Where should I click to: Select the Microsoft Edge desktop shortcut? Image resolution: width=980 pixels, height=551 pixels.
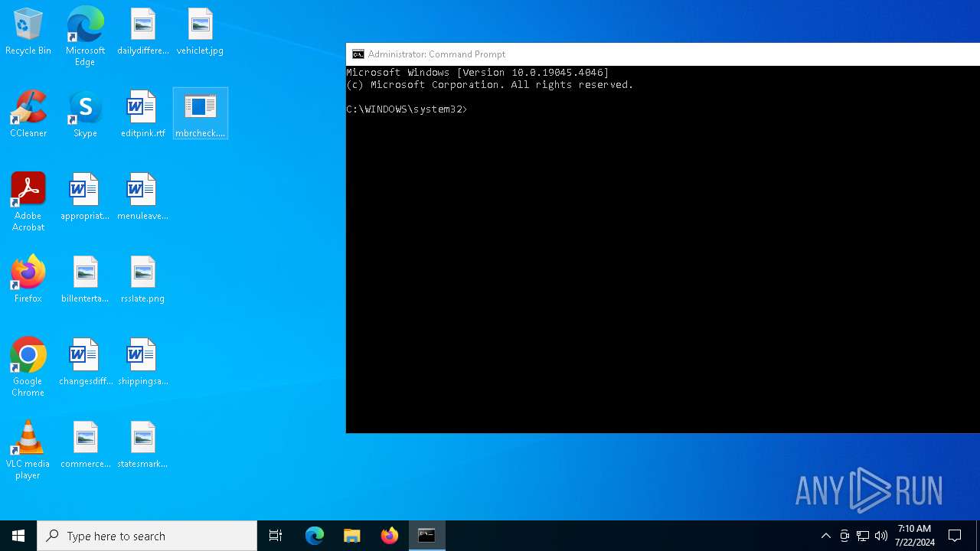pyautogui.click(x=85, y=37)
